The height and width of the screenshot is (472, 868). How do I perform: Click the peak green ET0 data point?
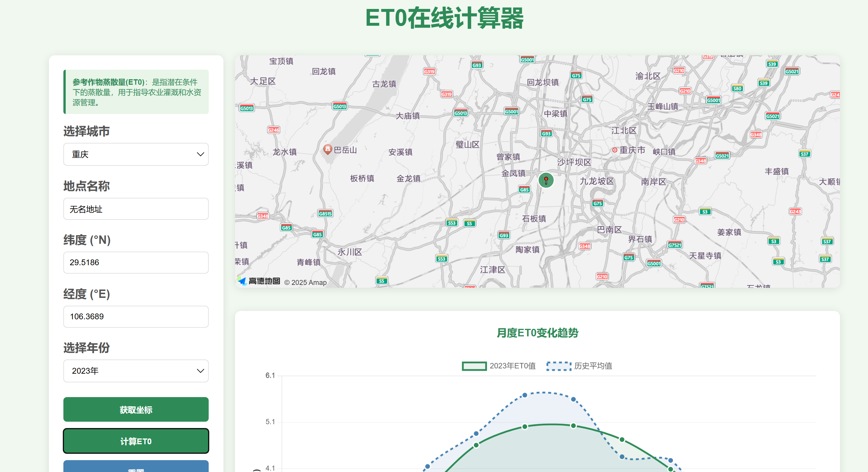(x=573, y=426)
